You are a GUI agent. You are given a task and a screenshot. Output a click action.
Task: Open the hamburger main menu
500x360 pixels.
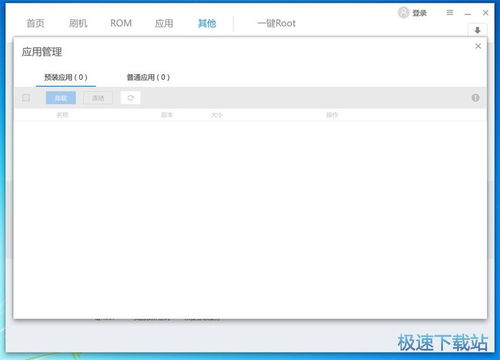(x=450, y=13)
